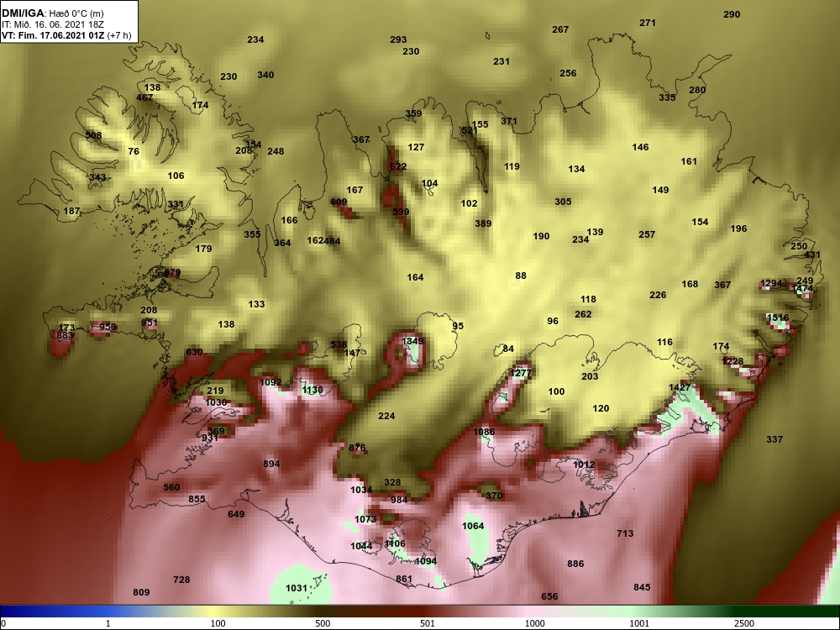This screenshot has height=630, width=840.
Task: Click the 389 value on the map
Action: (483, 223)
